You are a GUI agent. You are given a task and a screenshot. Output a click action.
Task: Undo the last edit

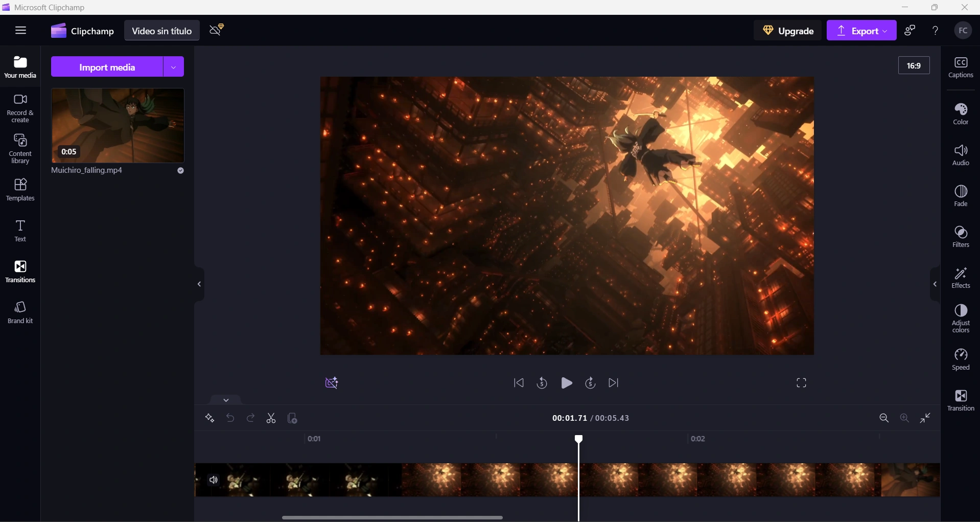(x=230, y=418)
